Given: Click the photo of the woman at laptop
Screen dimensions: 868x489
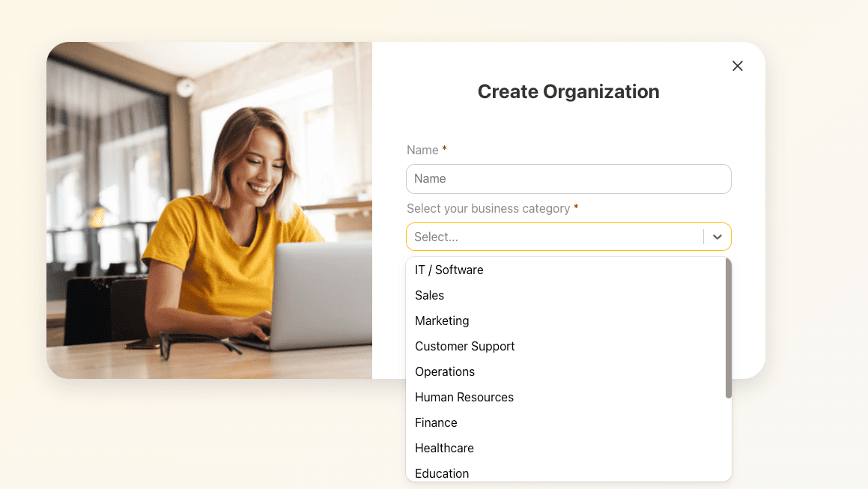Looking at the screenshot, I should pos(210,210).
